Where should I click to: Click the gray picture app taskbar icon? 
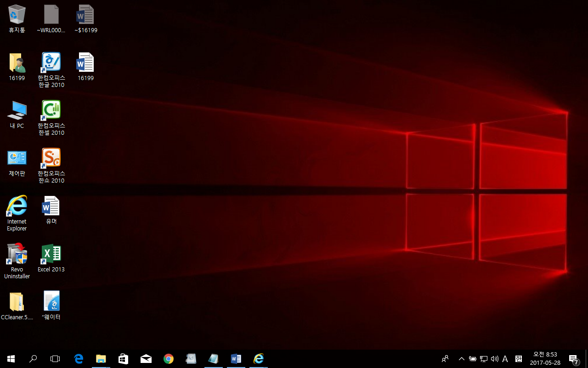[191, 359]
